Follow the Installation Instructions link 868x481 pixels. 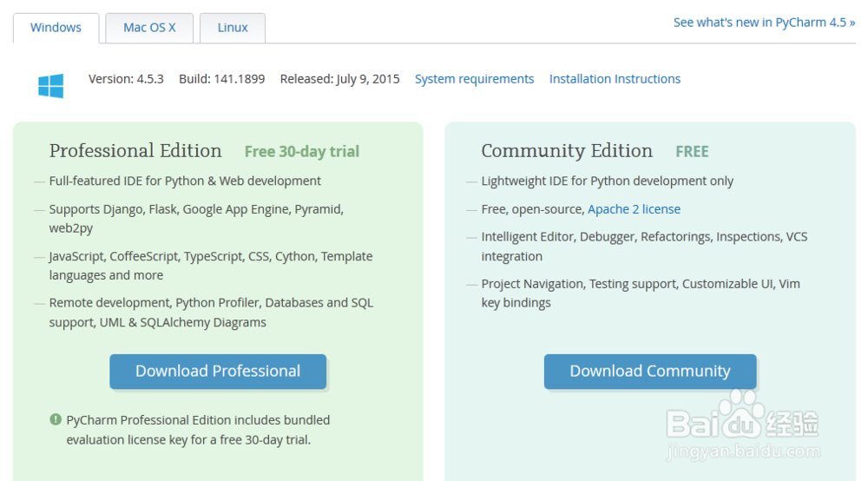pos(615,79)
